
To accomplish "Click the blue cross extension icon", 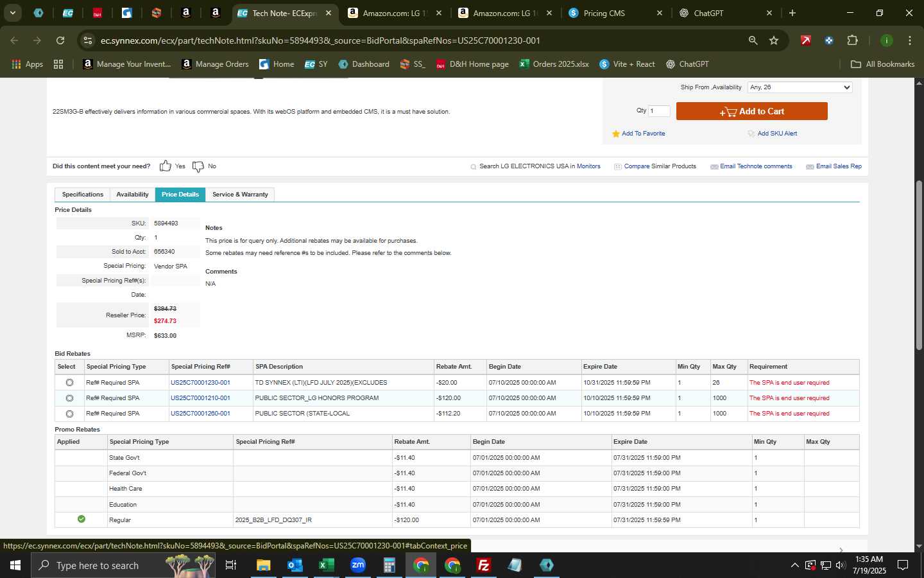I will 829,40.
